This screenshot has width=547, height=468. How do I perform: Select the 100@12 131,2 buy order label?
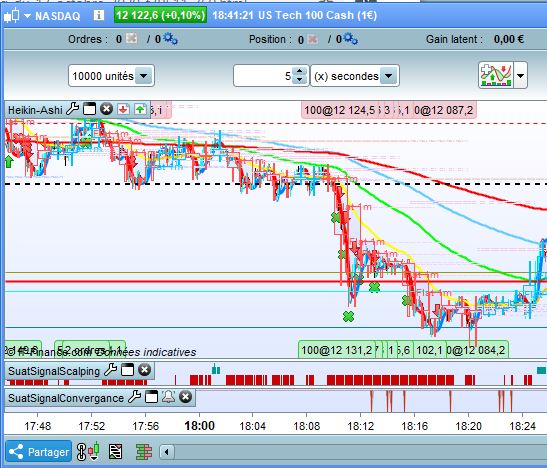click(x=337, y=350)
